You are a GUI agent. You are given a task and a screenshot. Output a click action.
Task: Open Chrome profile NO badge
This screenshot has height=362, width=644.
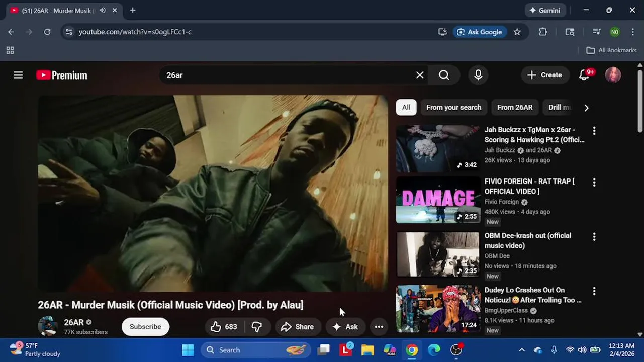[615, 32]
